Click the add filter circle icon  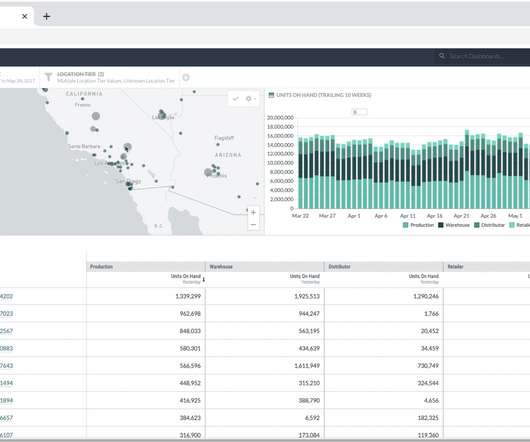(186, 78)
